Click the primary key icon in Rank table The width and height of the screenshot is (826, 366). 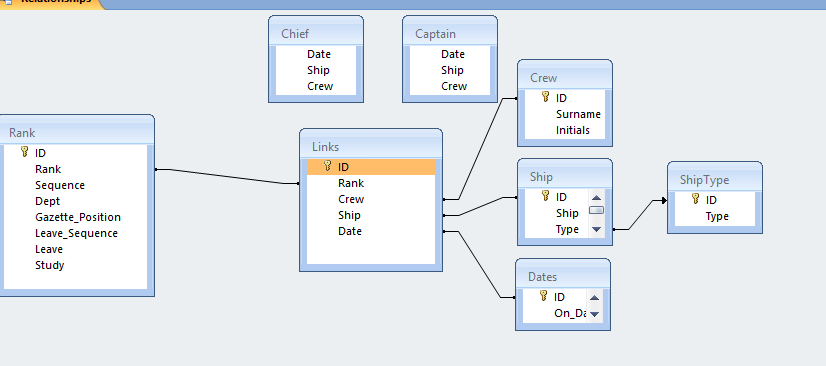[x=24, y=152]
